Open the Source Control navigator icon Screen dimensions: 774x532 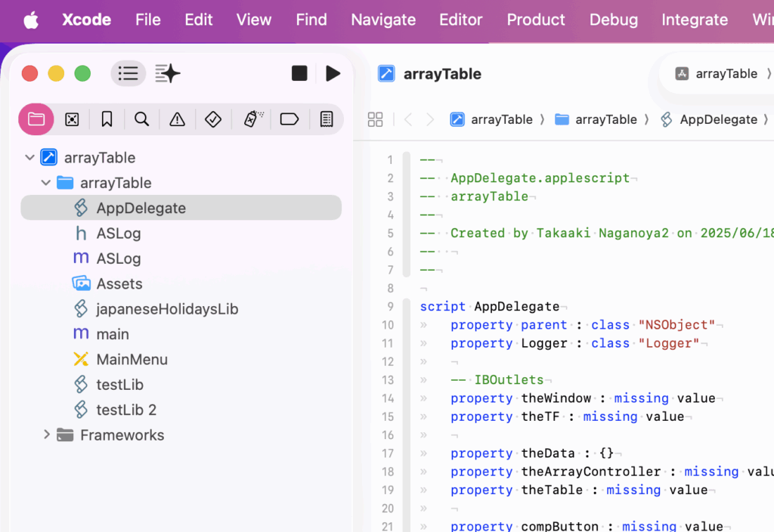[x=72, y=119]
